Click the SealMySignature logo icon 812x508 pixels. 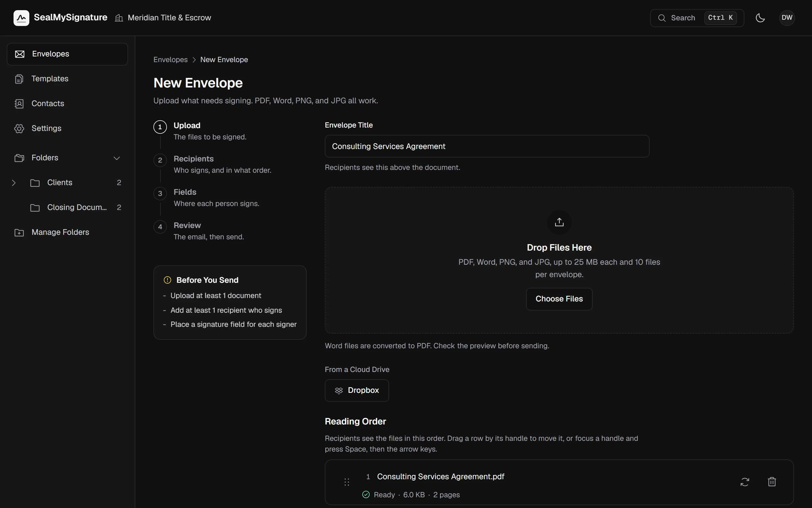pos(21,18)
